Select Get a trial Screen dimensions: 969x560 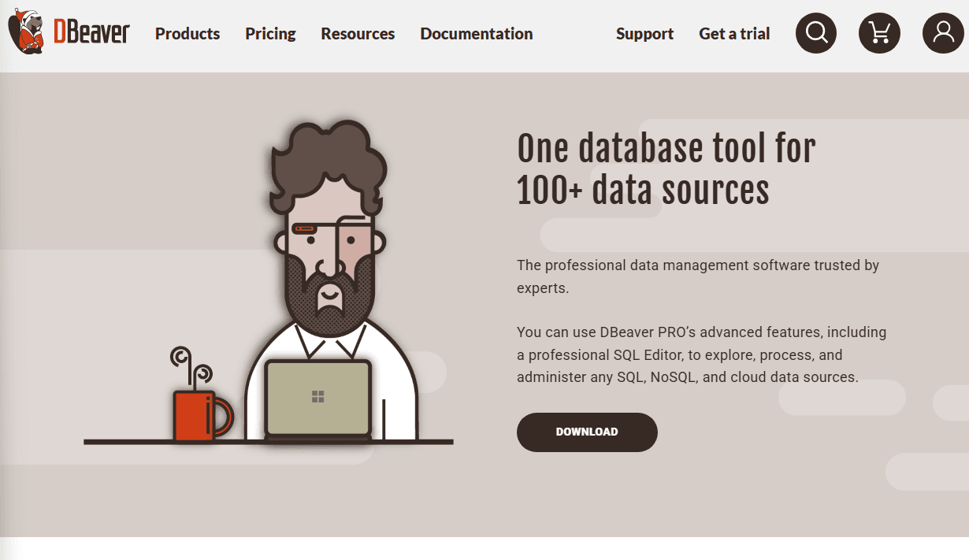734,34
